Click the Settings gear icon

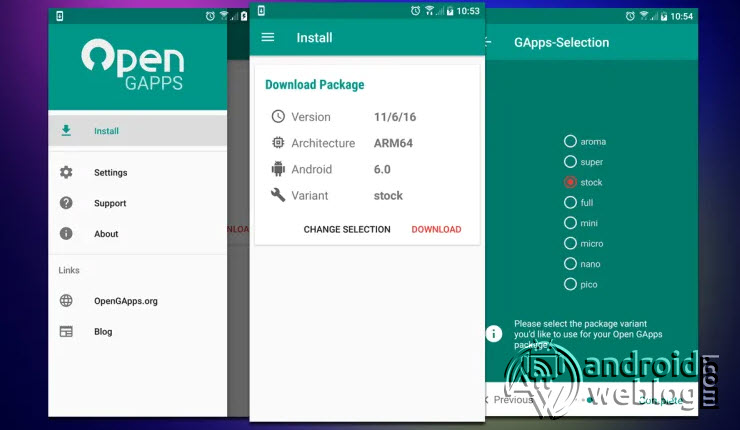click(x=66, y=172)
